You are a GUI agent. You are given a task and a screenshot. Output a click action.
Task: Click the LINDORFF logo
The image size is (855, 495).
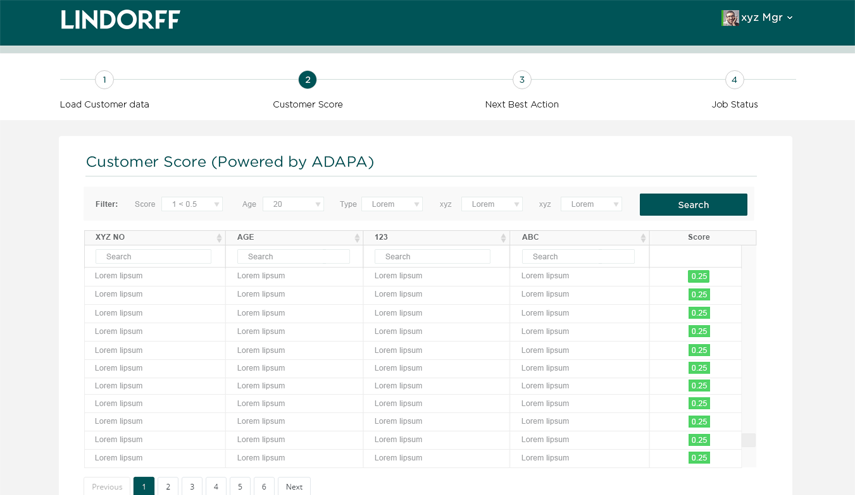pyautogui.click(x=120, y=19)
